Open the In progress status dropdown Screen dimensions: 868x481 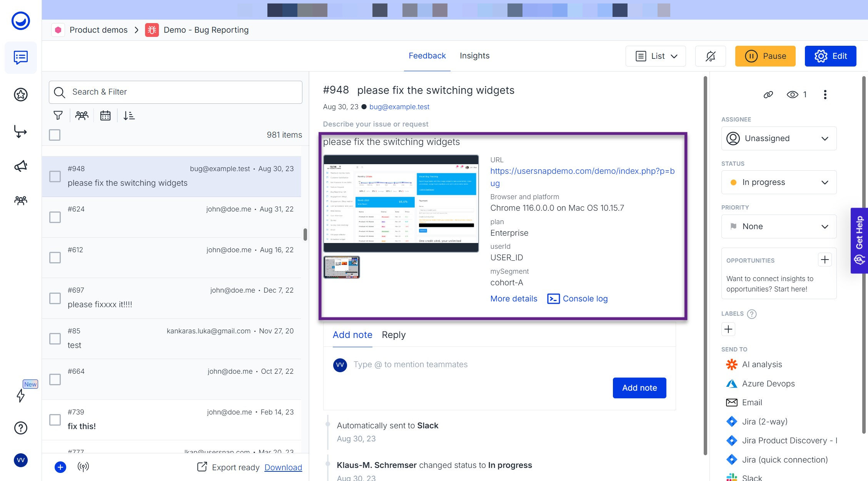tap(779, 182)
